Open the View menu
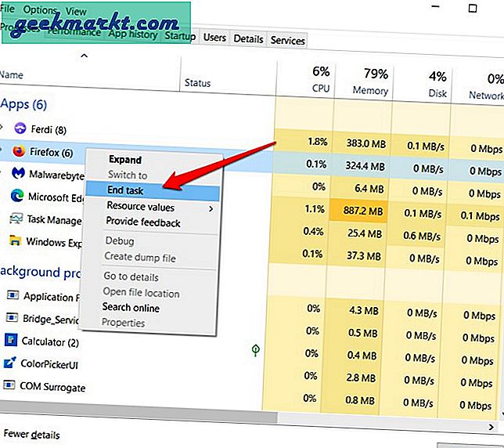The height and width of the screenshot is (448, 504). pos(76,12)
